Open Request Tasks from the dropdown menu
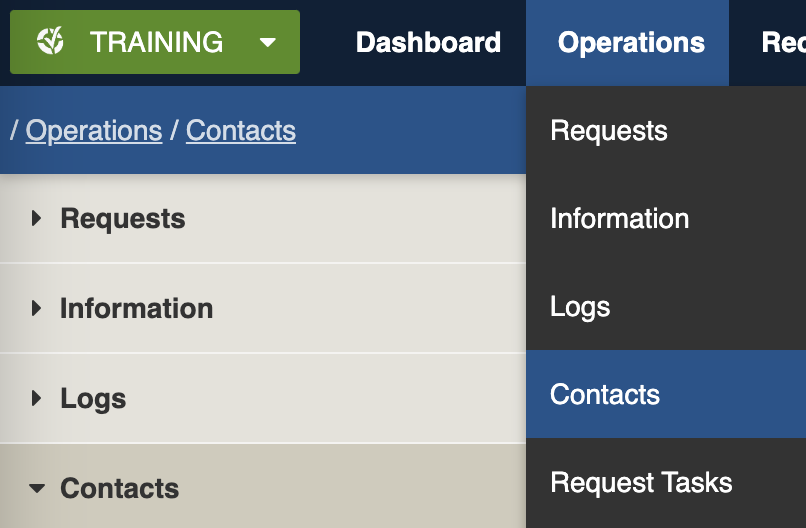806x528 pixels. 641,483
